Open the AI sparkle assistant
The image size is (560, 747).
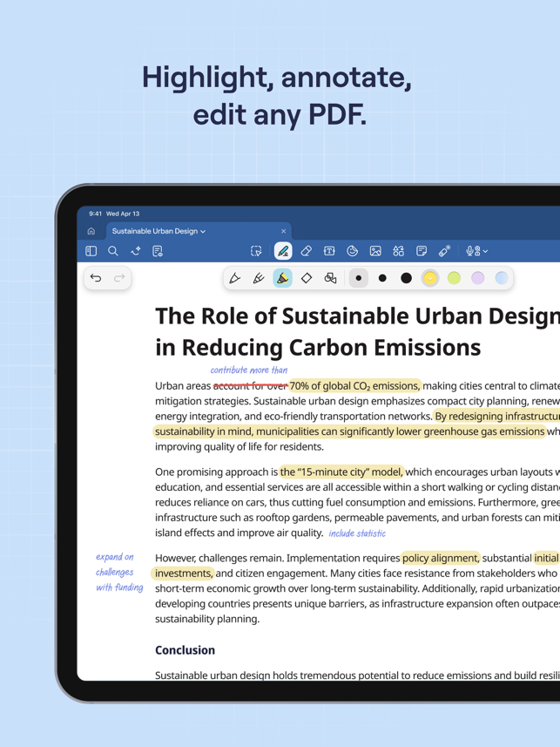(x=136, y=251)
